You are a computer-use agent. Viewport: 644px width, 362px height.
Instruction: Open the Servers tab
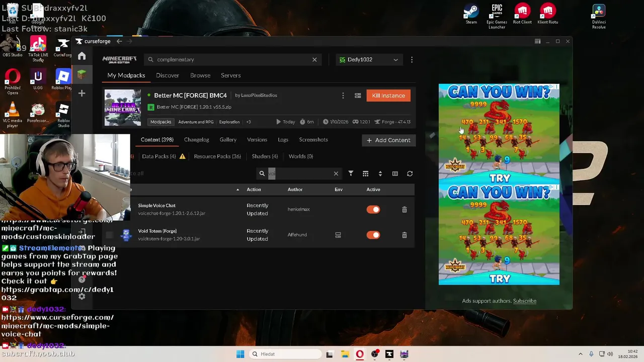pyautogui.click(x=231, y=75)
